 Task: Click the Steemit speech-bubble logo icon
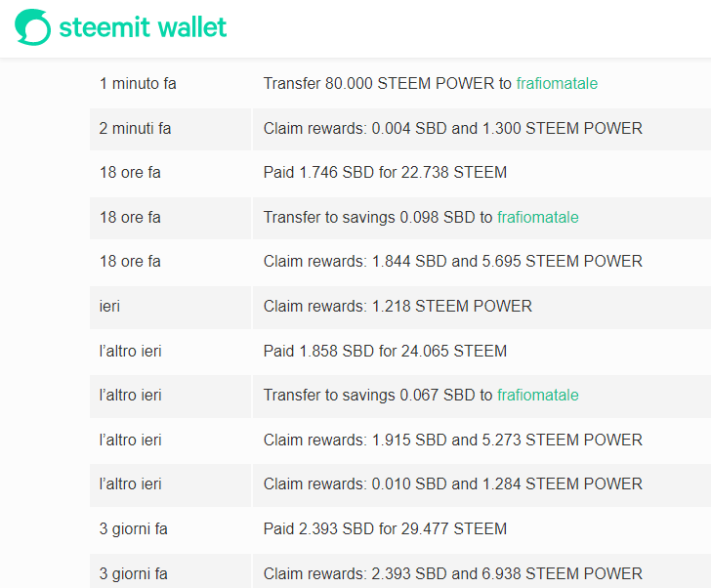pyautogui.click(x=32, y=27)
